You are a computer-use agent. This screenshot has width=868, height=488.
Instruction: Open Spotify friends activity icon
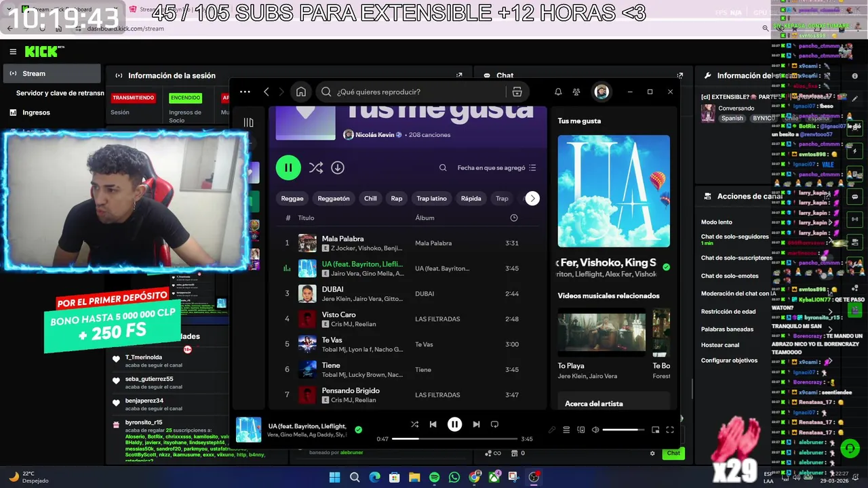(576, 91)
